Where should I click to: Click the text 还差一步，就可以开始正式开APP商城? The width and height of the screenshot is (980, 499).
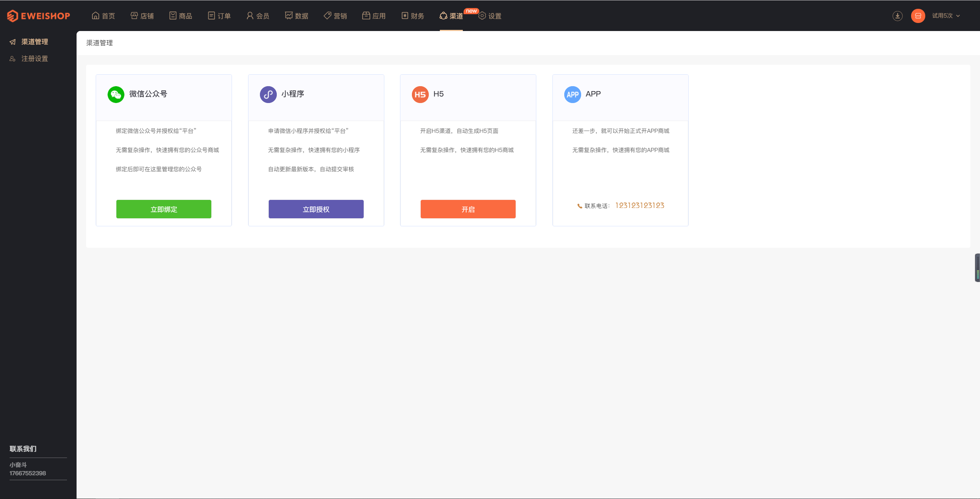621,131
